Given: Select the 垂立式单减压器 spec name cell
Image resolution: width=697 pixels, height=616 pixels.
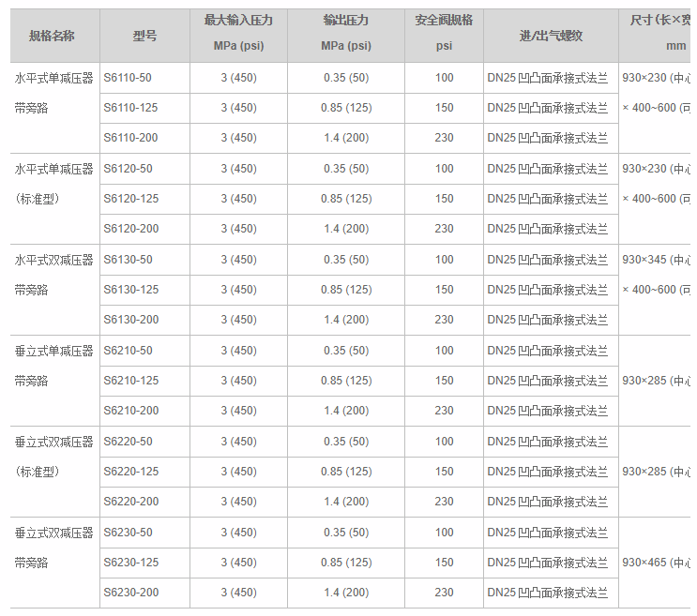Looking at the screenshot, I should [54, 351].
